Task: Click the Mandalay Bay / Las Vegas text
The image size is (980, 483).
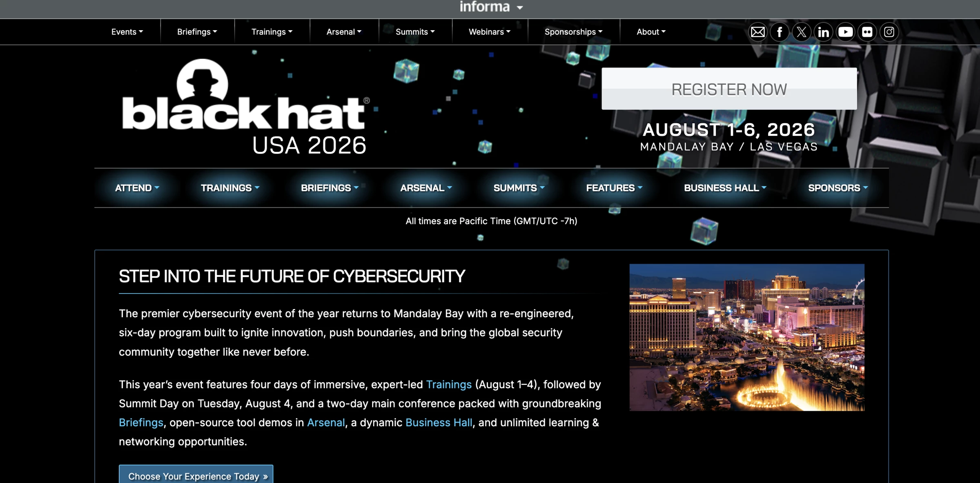Action: point(729,147)
